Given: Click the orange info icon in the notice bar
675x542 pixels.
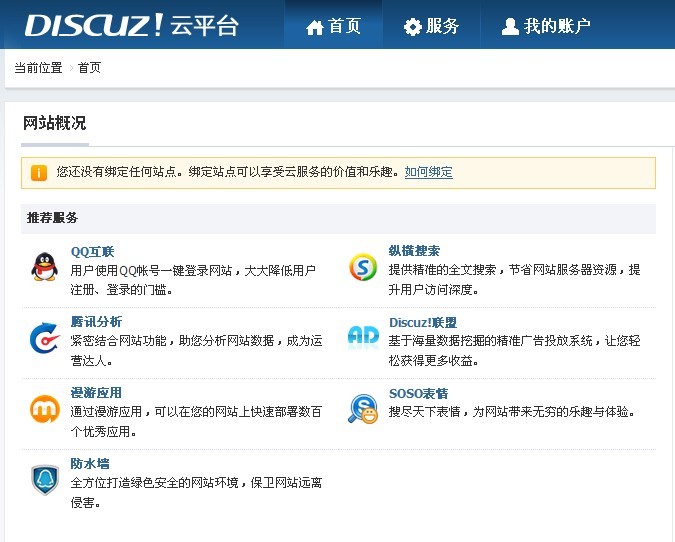Looking at the screenshot, I should tap(39, 173).
